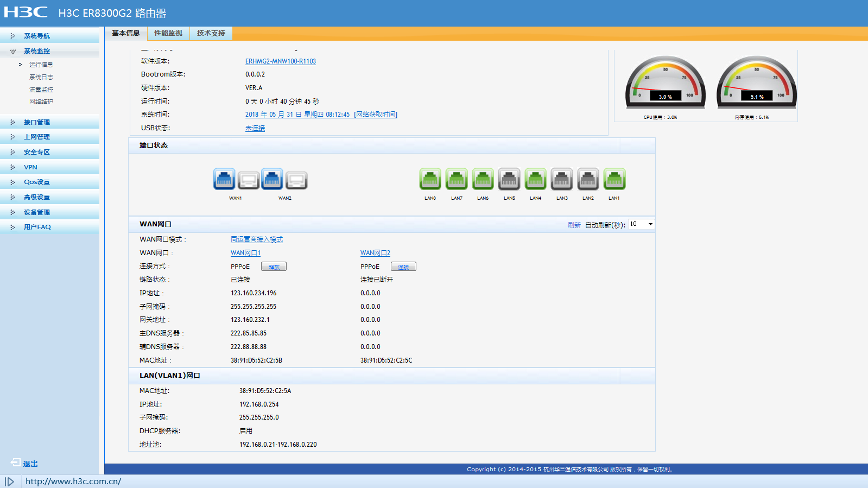Click the LAN(VLAN1)网口 section header
868x488 pixels.
coord(392,376)
